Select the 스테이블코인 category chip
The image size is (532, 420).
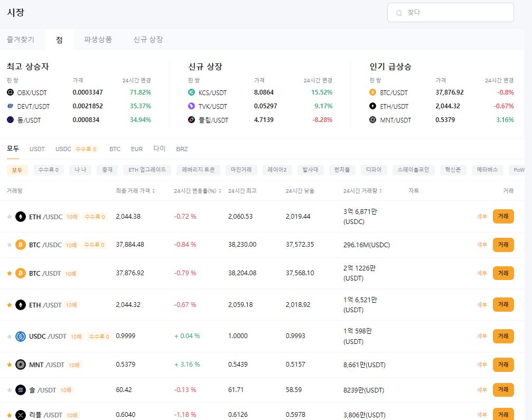pos(414,170)
